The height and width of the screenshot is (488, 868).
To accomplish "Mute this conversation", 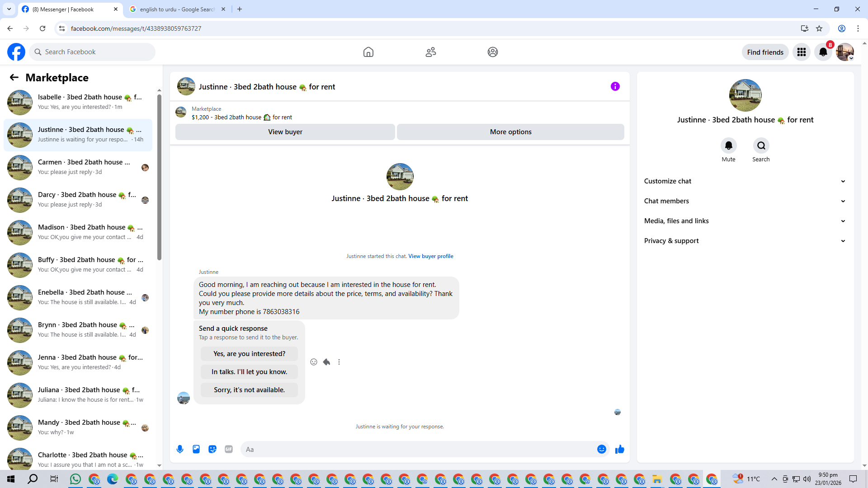I will click(728, 146).
